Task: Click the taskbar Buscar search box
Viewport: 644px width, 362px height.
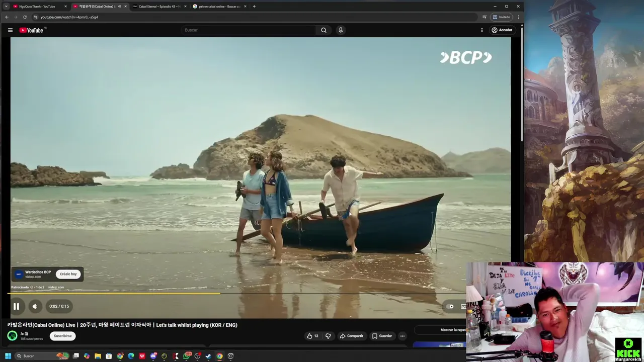Action: (42, 356)
